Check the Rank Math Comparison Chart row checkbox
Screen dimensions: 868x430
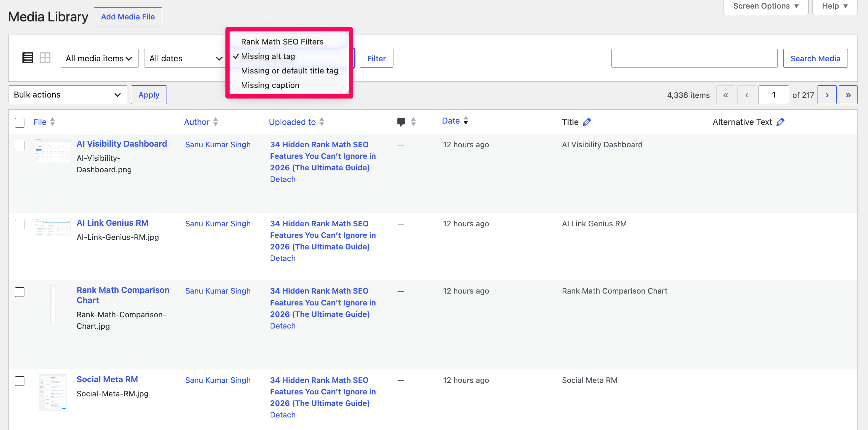[20, 292]
